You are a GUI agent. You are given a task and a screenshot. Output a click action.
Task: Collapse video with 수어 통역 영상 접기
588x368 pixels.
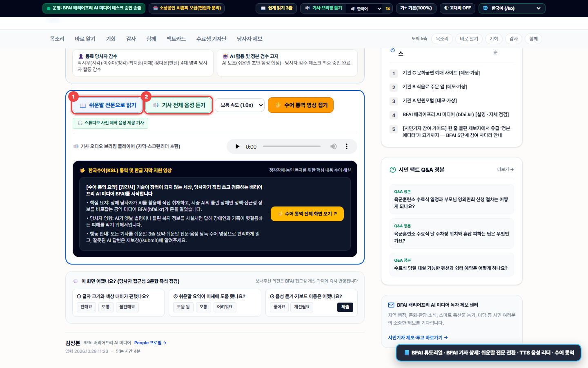(x=301, y=105)
